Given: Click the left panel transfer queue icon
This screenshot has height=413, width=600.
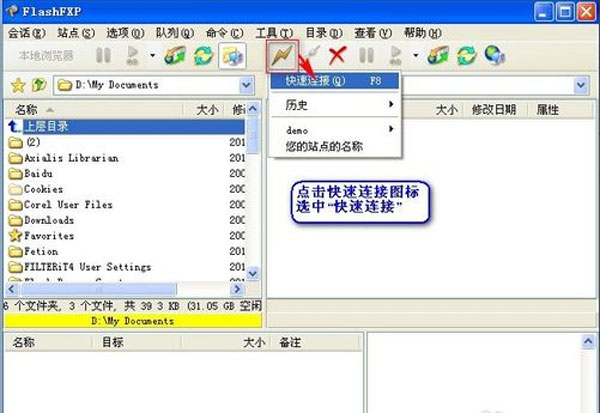Looking at the screenshot, I should pyautogui.click(x=175, y=56).
